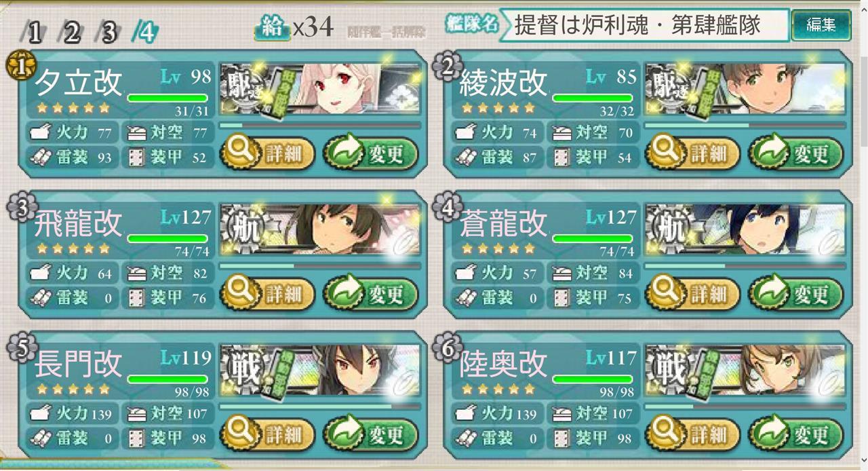Switch to fleet tab 2

point(71,32)
